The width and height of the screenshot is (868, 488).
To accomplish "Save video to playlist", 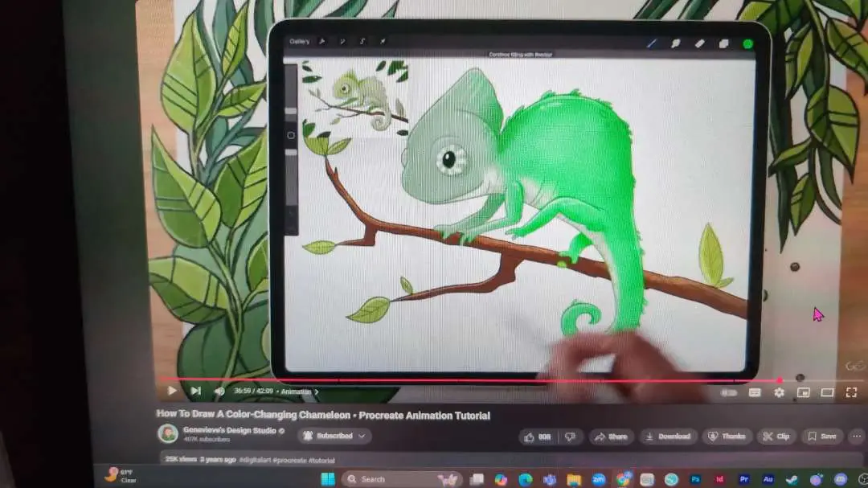I will [822, 437].
